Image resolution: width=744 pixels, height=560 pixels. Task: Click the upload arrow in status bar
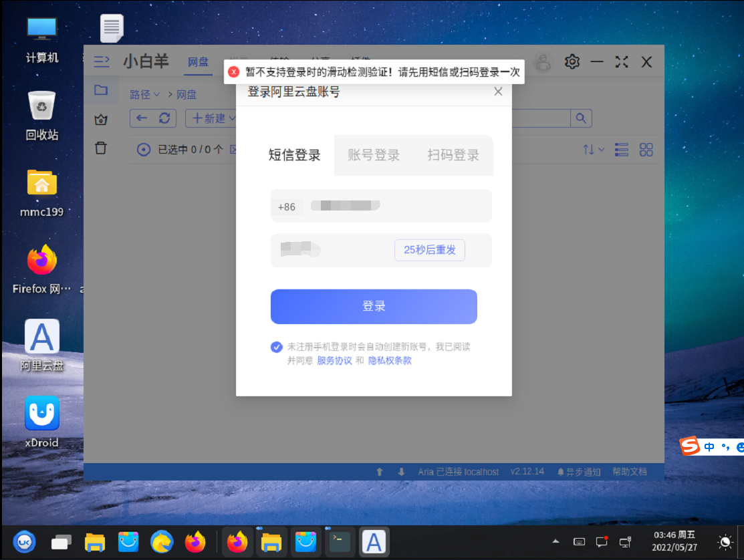(380, 472)
